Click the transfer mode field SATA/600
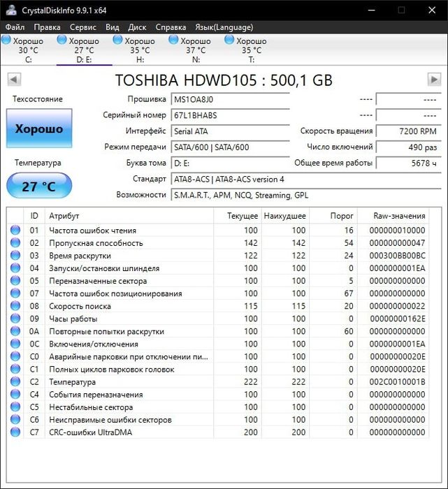The height and width of the screenshot is (489, 448). tap(230, 147)
